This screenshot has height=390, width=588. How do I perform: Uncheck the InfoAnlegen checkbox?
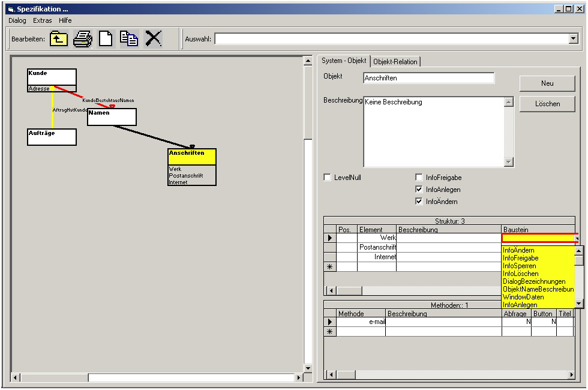point(419,190)
